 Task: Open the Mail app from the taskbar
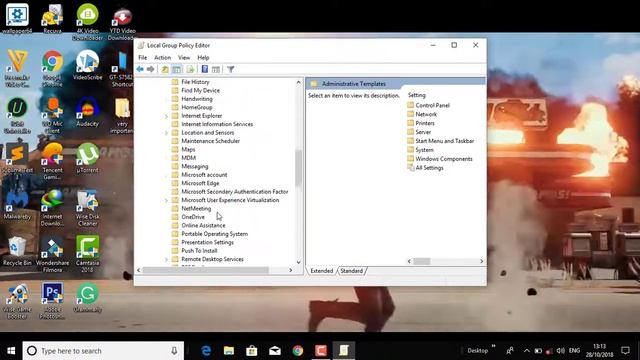pyautogui.click(x=275, y=351)
